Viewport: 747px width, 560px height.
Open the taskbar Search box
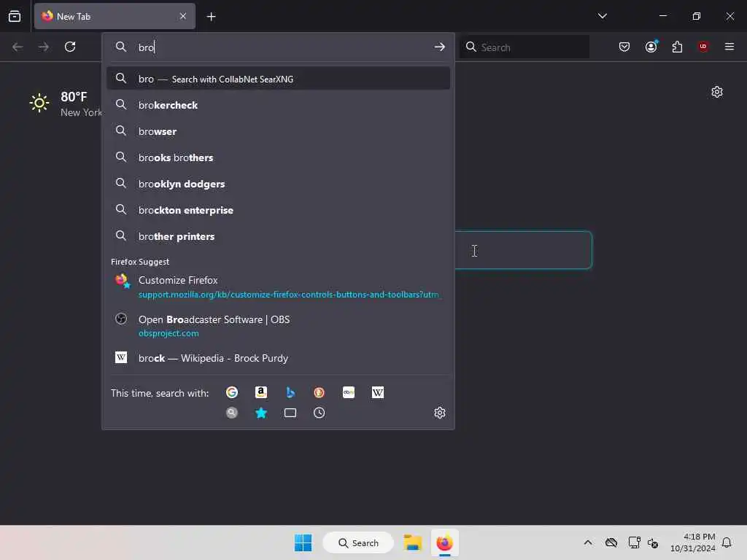tap(358, 542)
